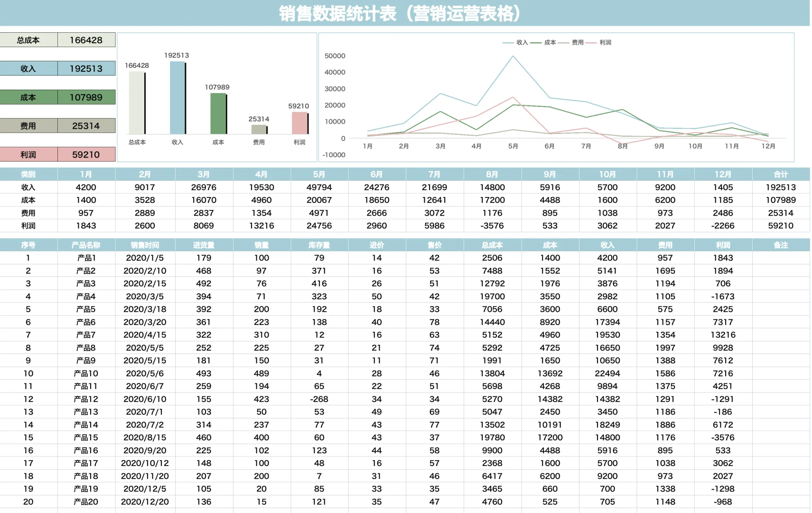Click the 5月 axis label in line chart

(513, 146)
